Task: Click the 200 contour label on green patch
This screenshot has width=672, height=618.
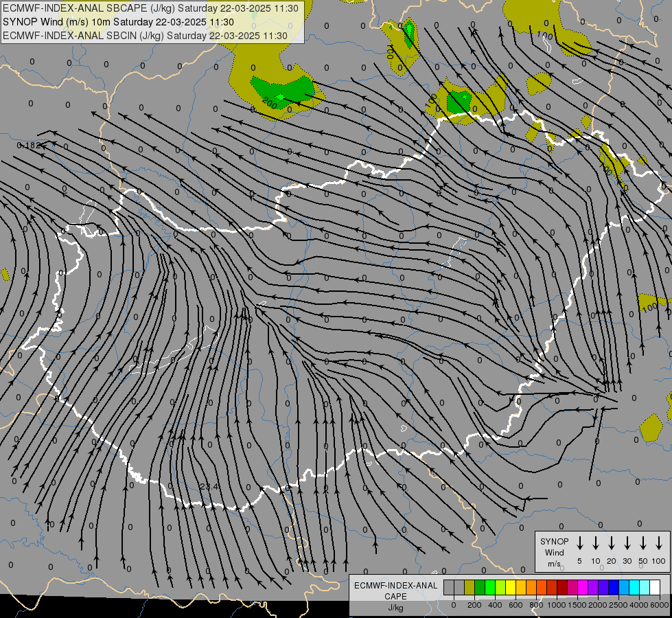Action: 270,103
